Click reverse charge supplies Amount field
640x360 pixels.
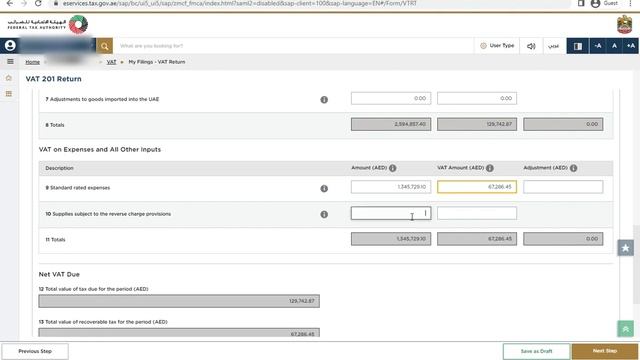(x=391, y=213)
